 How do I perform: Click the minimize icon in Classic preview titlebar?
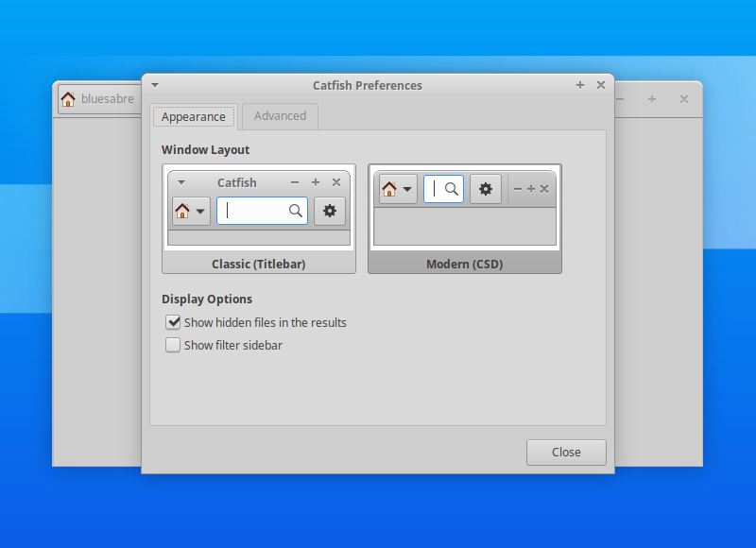click(x=294, y=182)
